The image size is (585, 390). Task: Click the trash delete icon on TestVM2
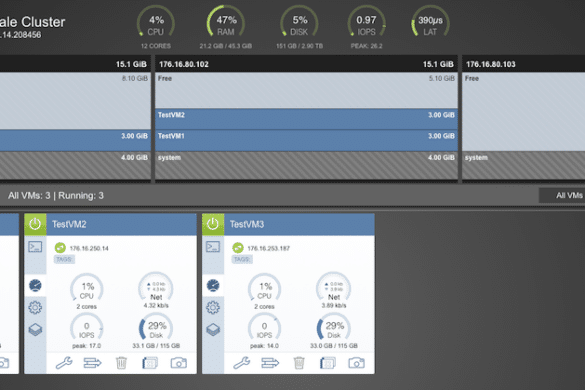coord(121,363)
